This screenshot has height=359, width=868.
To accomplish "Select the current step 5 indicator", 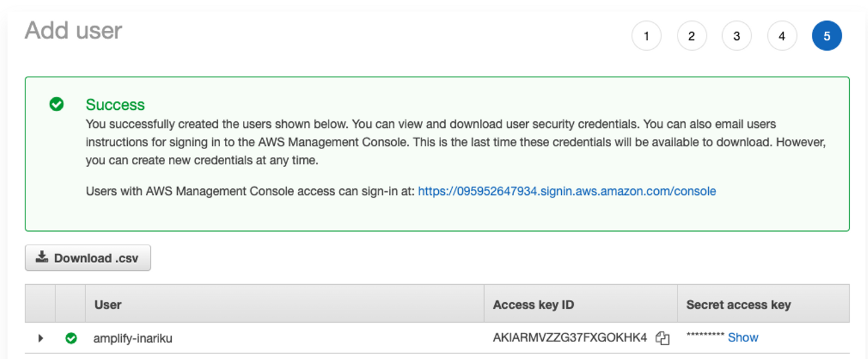I will click(827, 36).
